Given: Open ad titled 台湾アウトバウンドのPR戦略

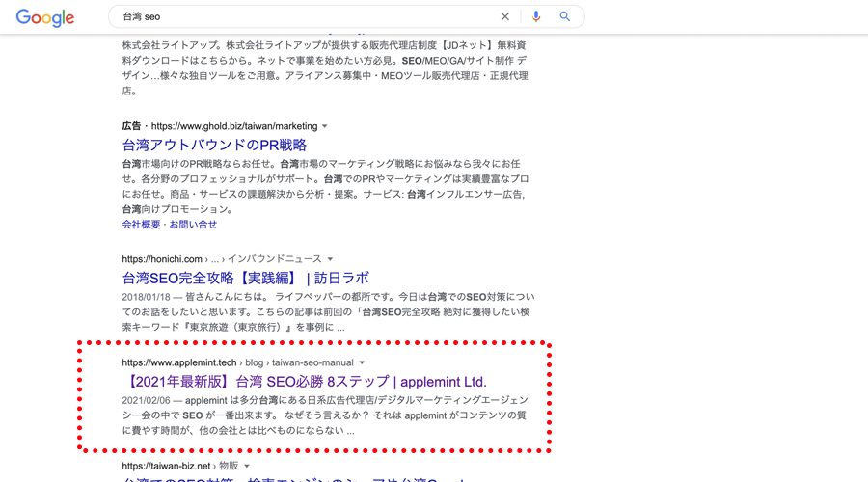Looking at the screenshot, I should (x=214, y=145).
